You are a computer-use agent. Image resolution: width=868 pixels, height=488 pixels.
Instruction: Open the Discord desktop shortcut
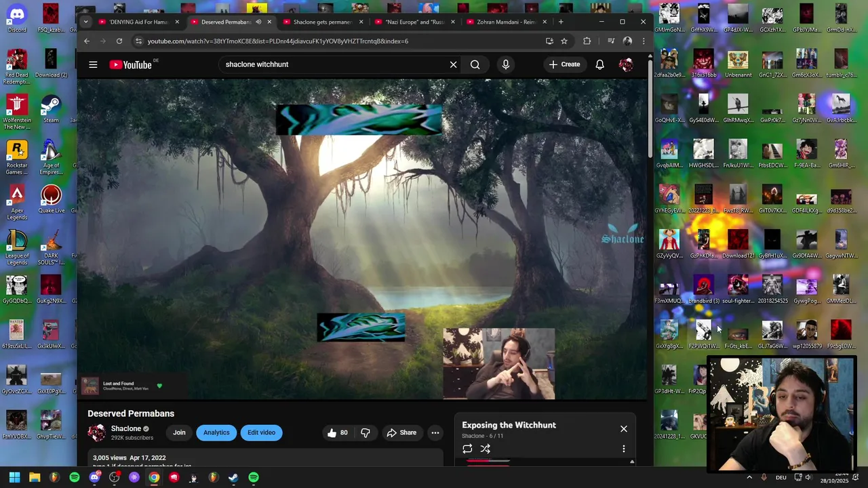[17, 18]
